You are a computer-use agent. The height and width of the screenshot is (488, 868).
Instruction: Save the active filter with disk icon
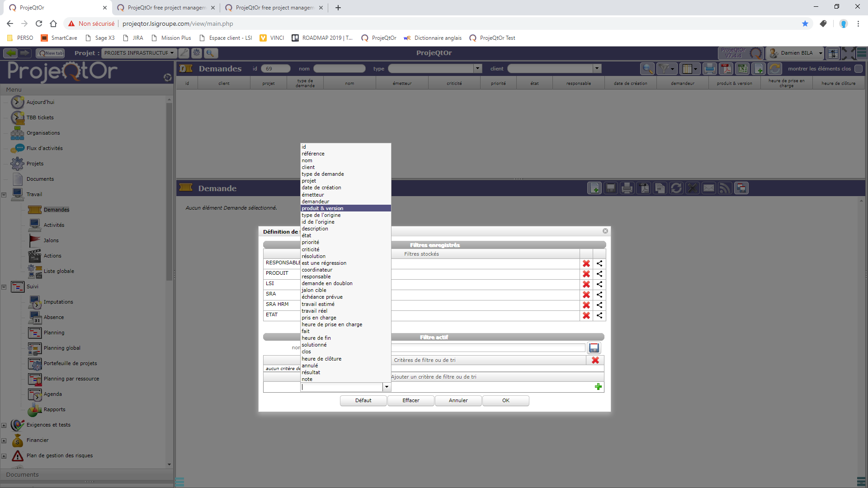click(594, 348)
